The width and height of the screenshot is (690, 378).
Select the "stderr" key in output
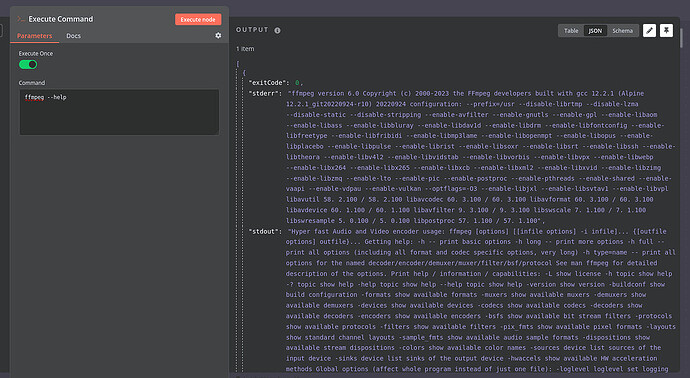265,93
